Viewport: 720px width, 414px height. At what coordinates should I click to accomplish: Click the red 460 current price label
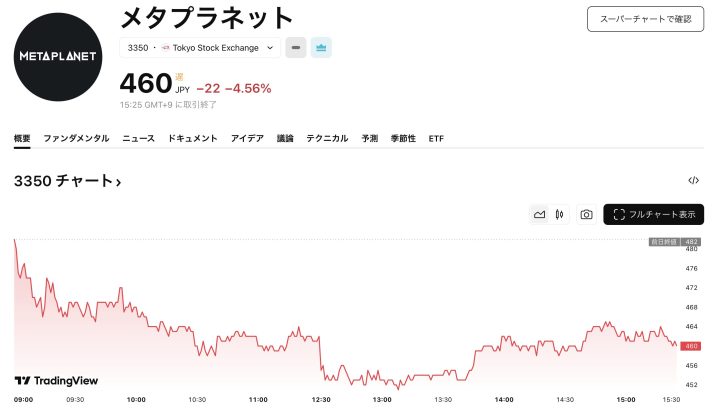690,346
